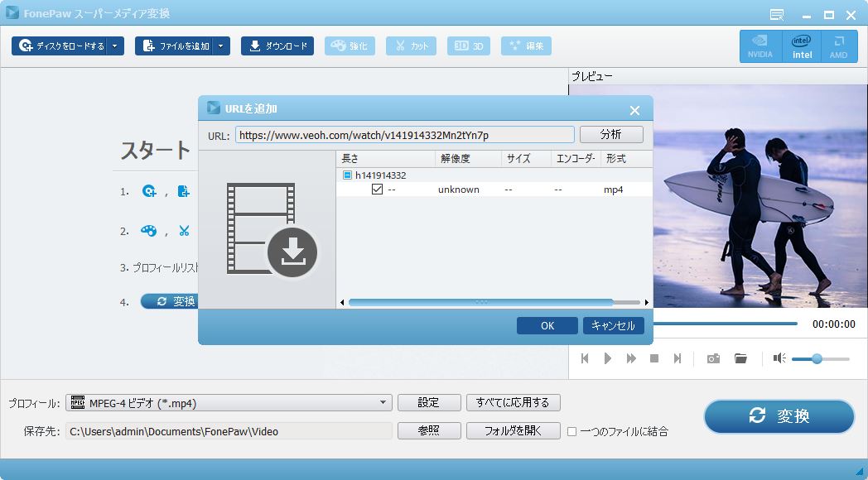Click the 'mp4' format cell
This screenshot has width=868, height=480.
(614, 190)
